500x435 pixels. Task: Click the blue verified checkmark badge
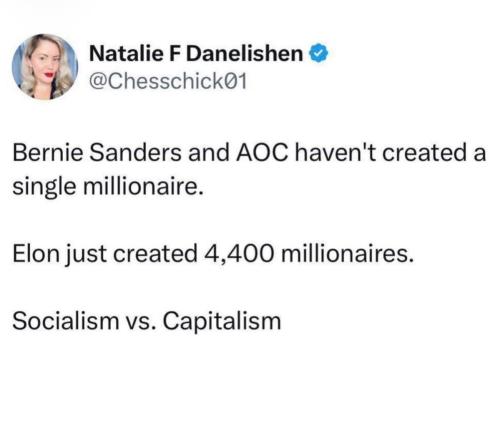[319, 53]
